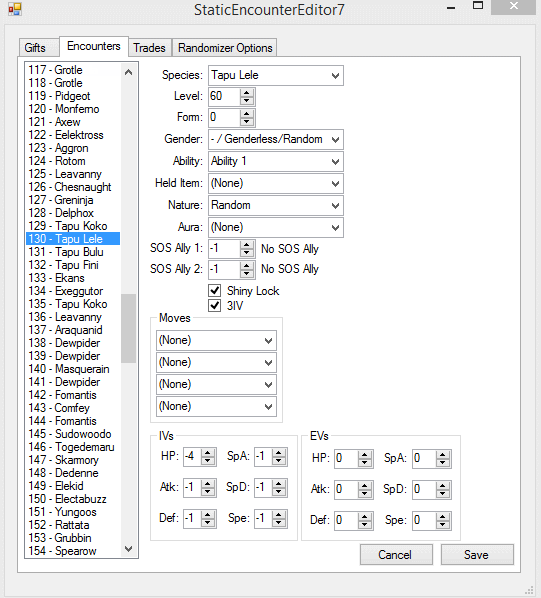
Task: Click the Def EV stepper arrows
Action: coord(365,520)
